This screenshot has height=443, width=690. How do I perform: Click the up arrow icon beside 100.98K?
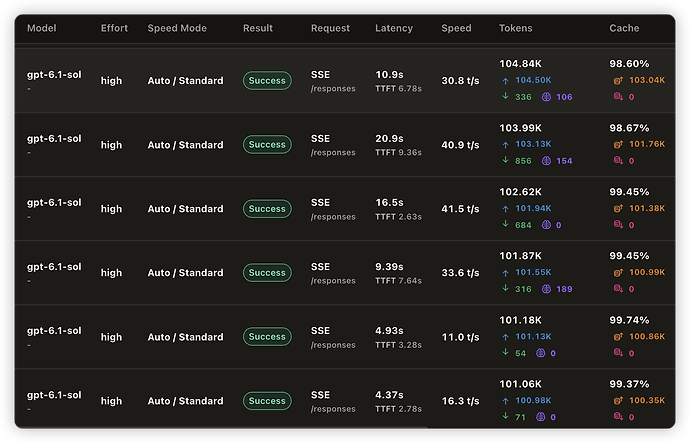(505, 401)
